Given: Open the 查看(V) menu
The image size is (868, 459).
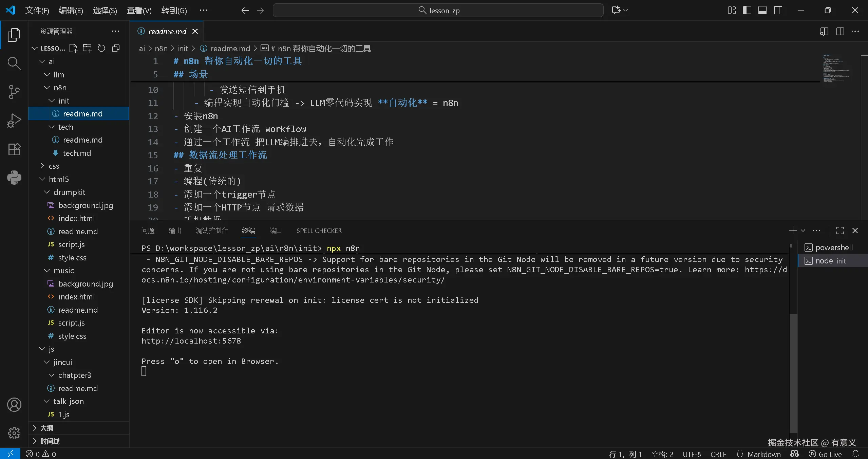Looking at the screenshot, I should point(139,11).
